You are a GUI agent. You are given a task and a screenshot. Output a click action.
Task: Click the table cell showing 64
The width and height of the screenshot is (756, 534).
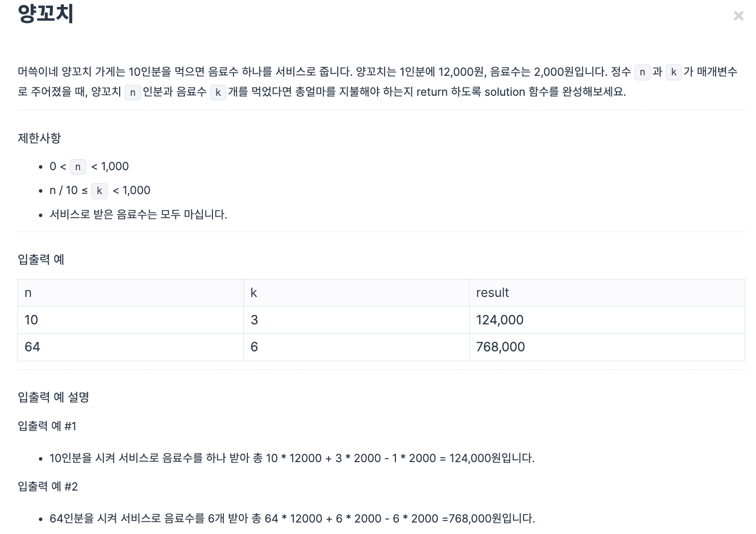pyautogui.click(x=131, y=347)
